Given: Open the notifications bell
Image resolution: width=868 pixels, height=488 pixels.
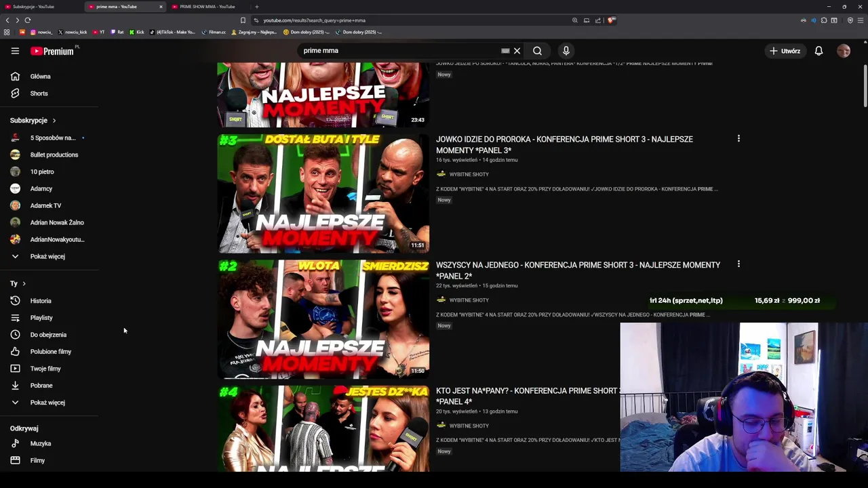Looking at the screenshot, I should coord(818,51).
